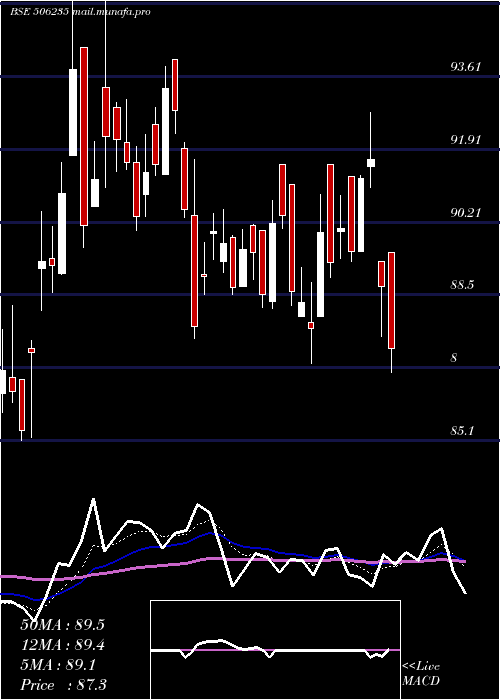The width and height of the screenshot is (500, 700).
Task: Click the 88.5 price axis label
Action: 462,285
